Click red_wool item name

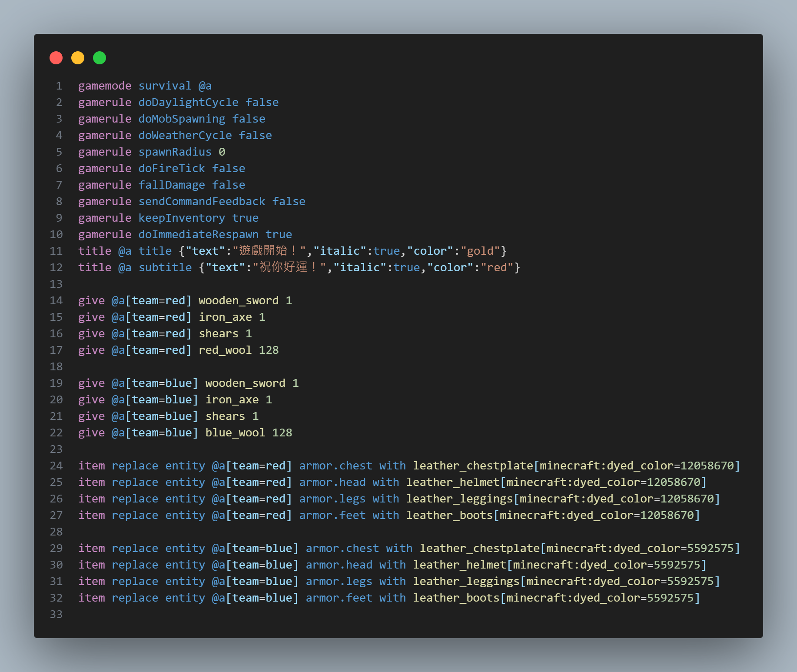coord(225,350)
